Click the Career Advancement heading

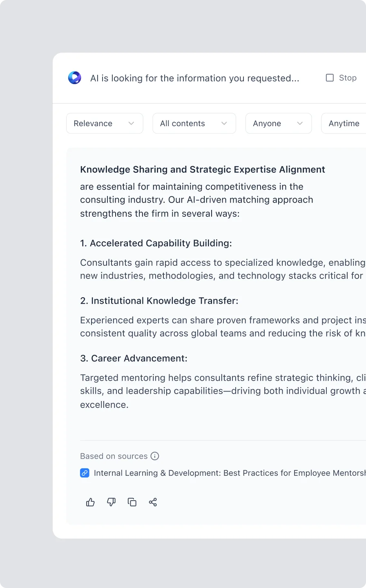[x=134, y=358]
